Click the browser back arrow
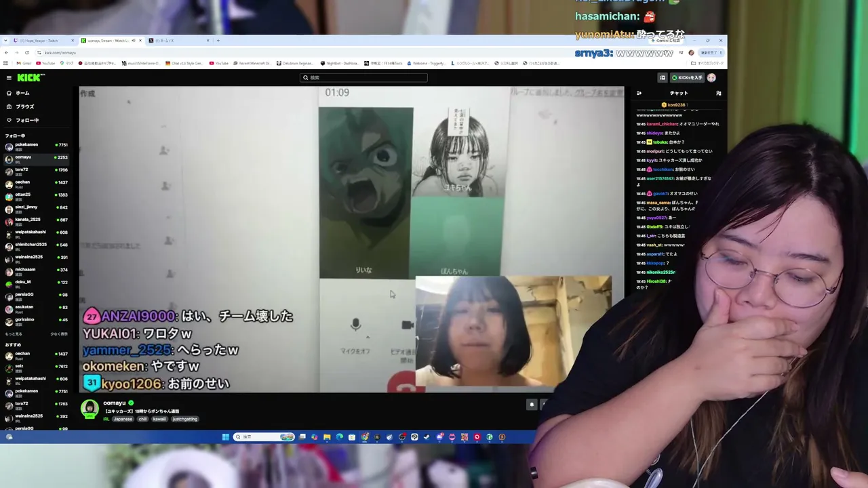Viewport: 868px width, 488px height. (6, 53)
